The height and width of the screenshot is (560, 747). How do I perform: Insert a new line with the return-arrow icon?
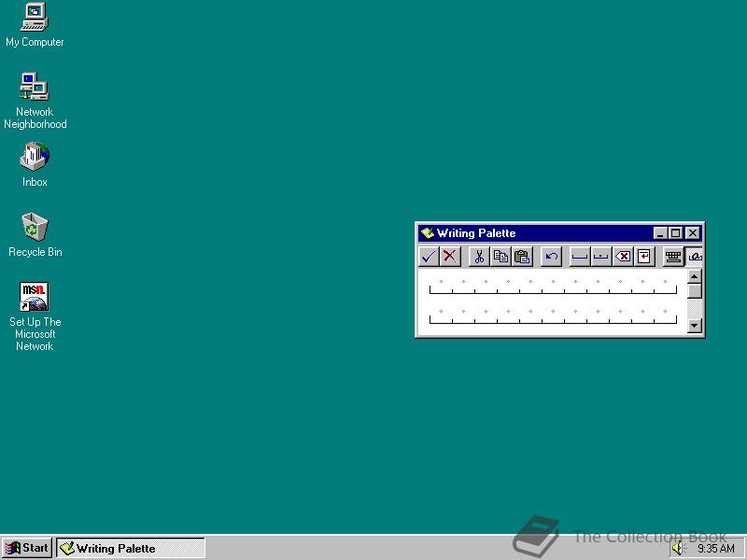pos(644,258)
